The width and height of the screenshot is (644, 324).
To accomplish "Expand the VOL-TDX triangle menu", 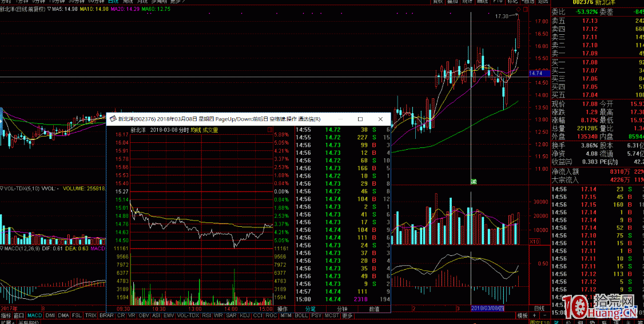I will [2, 189].
